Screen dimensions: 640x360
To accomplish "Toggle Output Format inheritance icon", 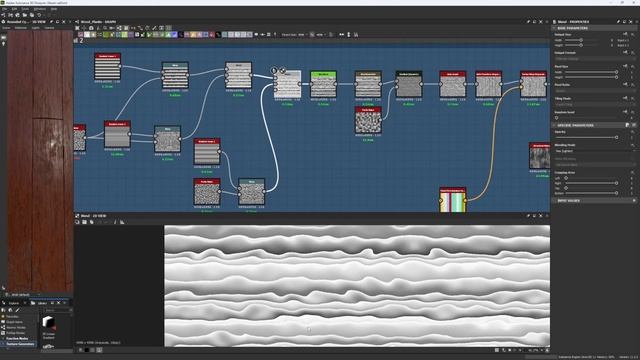I will [x=625, y=52].
